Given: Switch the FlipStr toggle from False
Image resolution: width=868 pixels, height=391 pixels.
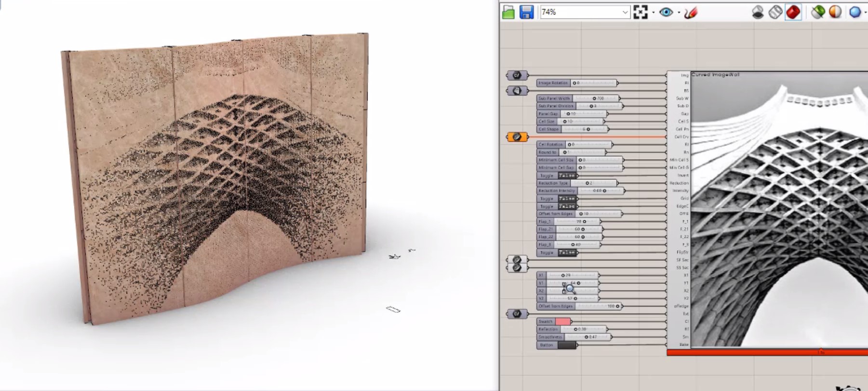Looking at the screenshot, I should click(567, 253).
